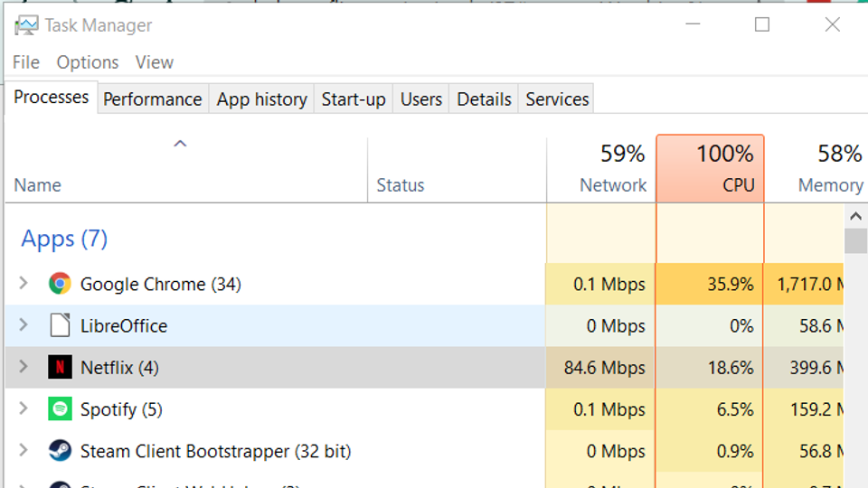This screenshot has width=868, height=488.
Task: Switch to the Details tab
Action: click(x=484, y=99)
